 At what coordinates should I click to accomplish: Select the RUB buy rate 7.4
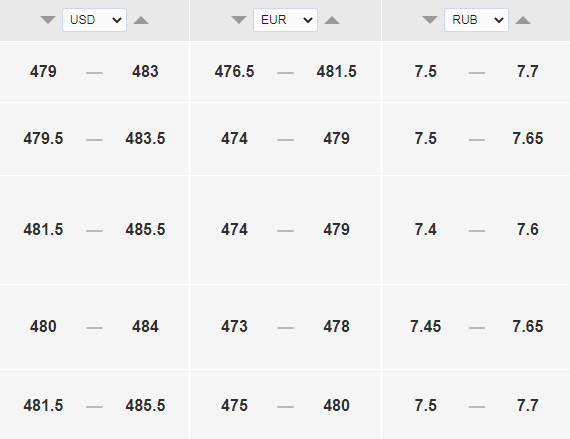coord(426,230)
